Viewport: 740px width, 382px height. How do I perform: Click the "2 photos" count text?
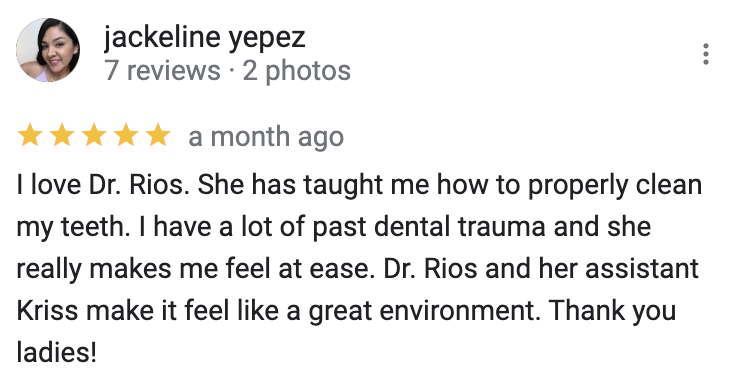[x=296, y=71]
